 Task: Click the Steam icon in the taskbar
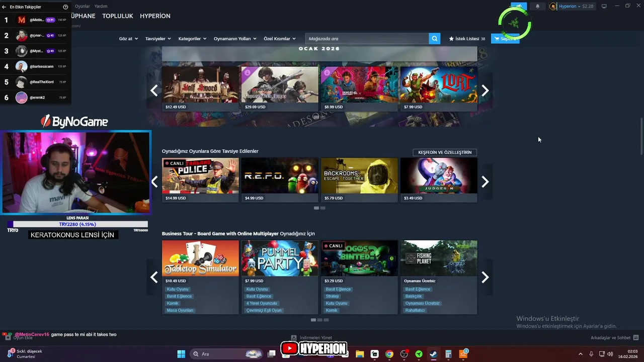(x=433, y=354)
